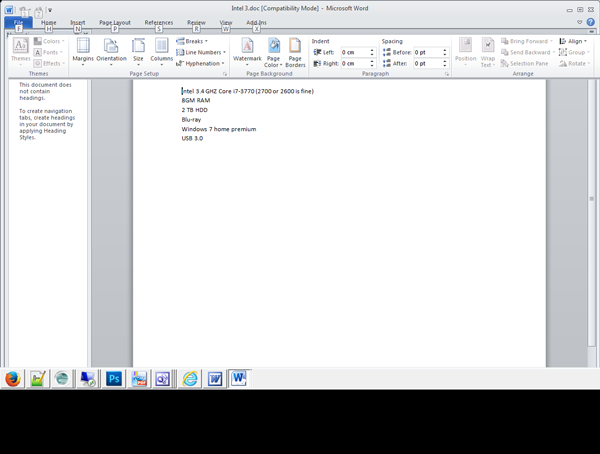Open Paragraph dialog launcher
This screenshot has width=600, height=454.
pyautogui.click(x=447, y=73)
